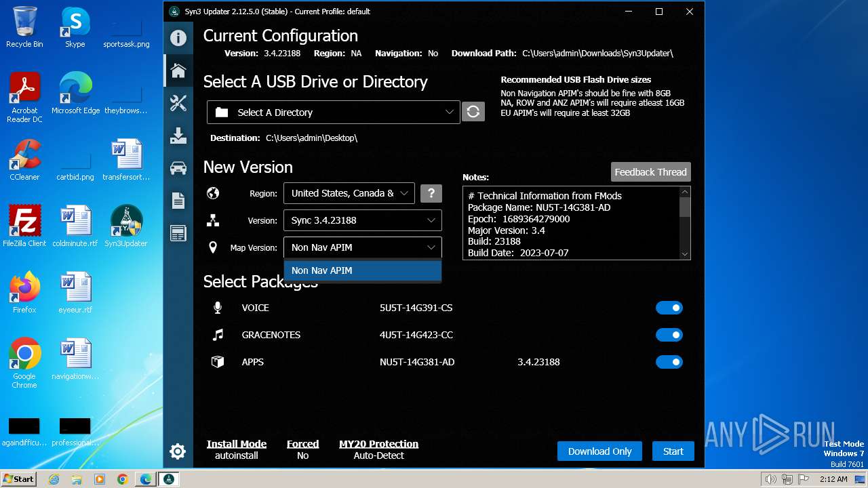
Task: Toggle the VOICE package switch
Action: 669,308
